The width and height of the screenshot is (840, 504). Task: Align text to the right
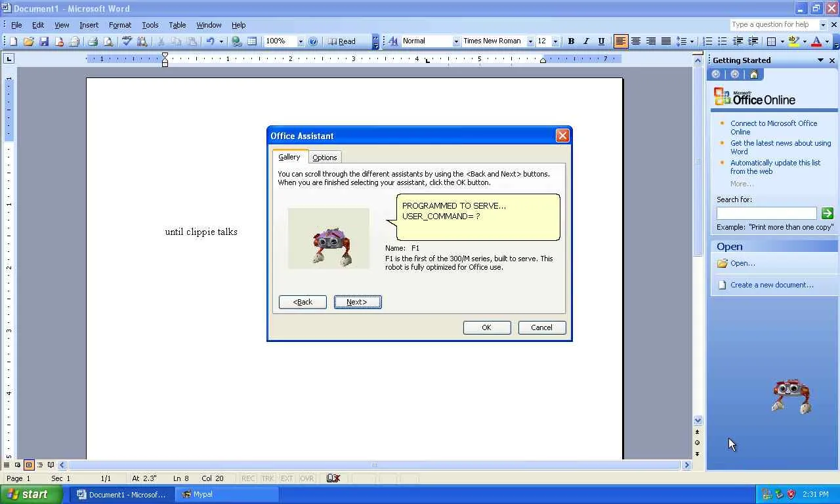(x=650, y=41)
